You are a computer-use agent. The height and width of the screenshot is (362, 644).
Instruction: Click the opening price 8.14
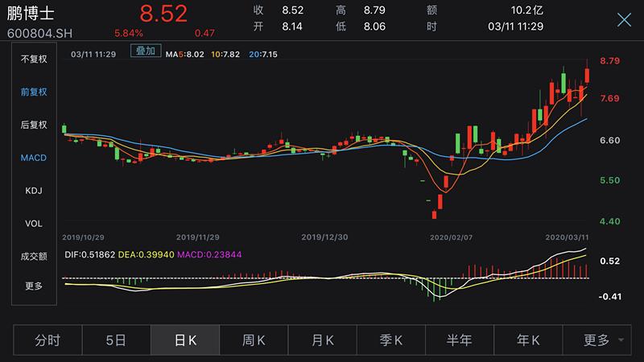(x=292, y=27)
